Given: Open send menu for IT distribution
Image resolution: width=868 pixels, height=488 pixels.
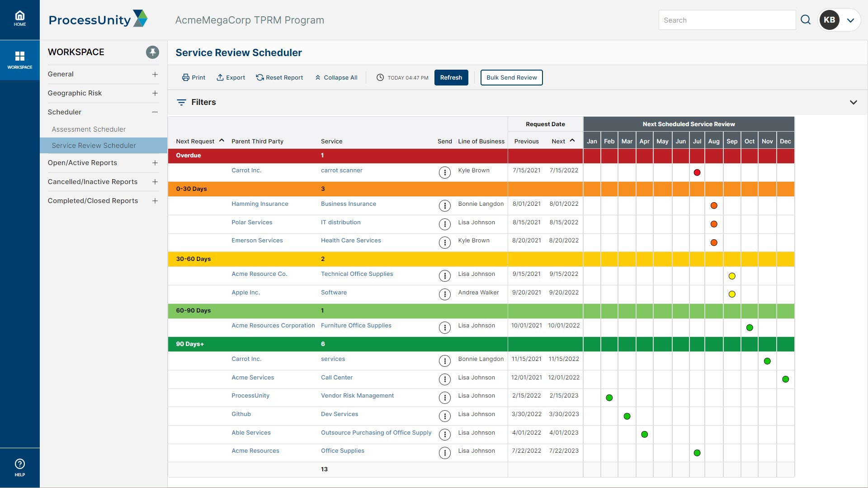Looking at the screenshot, I should (445, 224).
